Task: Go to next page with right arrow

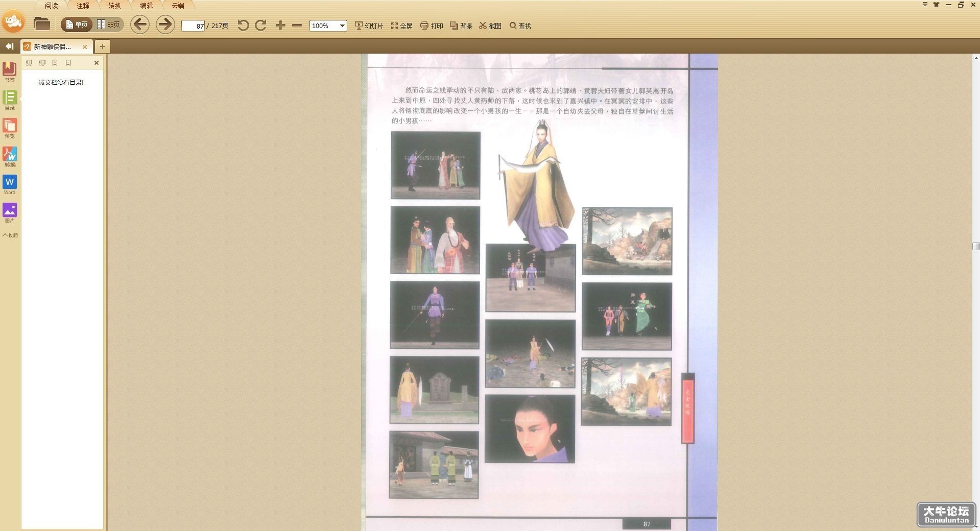Action: [165, 25]
